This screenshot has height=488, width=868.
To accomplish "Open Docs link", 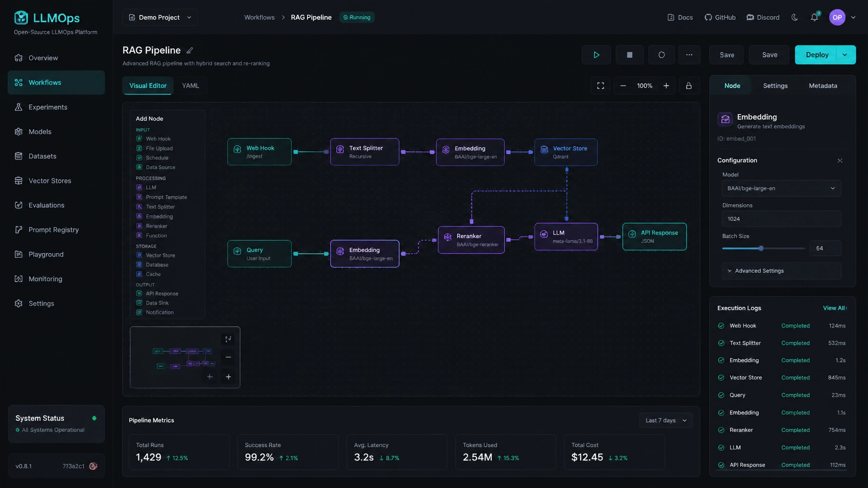I will [x=680, y=17].
